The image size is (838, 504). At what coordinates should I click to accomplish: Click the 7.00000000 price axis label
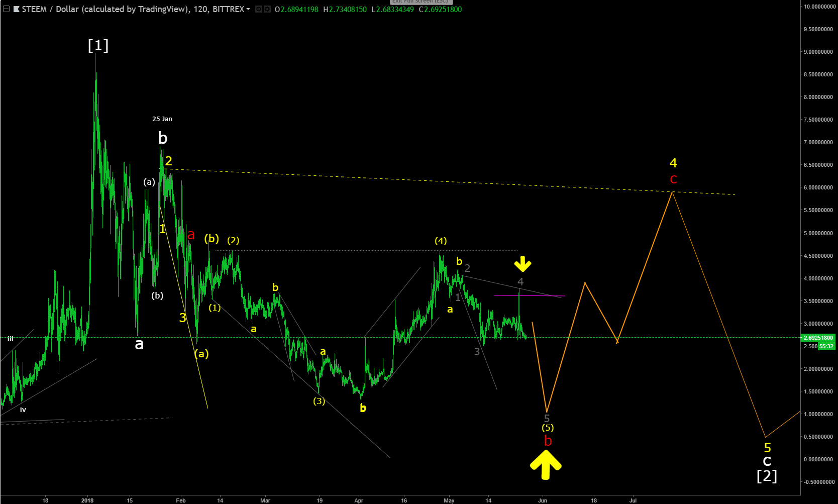point(818,142)
